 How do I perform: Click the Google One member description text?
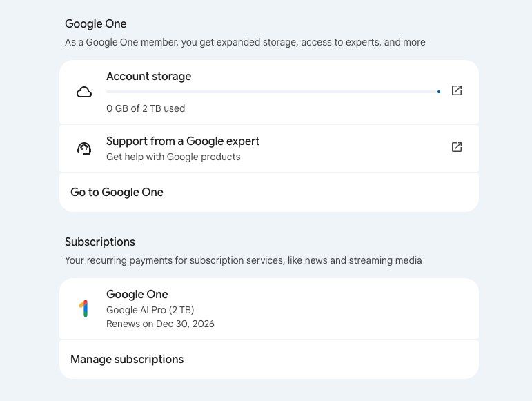tap(245, 42)
